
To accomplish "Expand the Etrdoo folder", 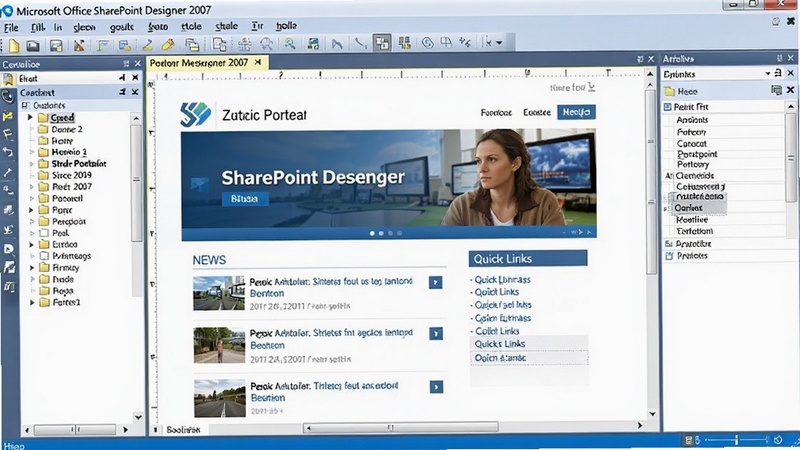I will click(31, 244).
